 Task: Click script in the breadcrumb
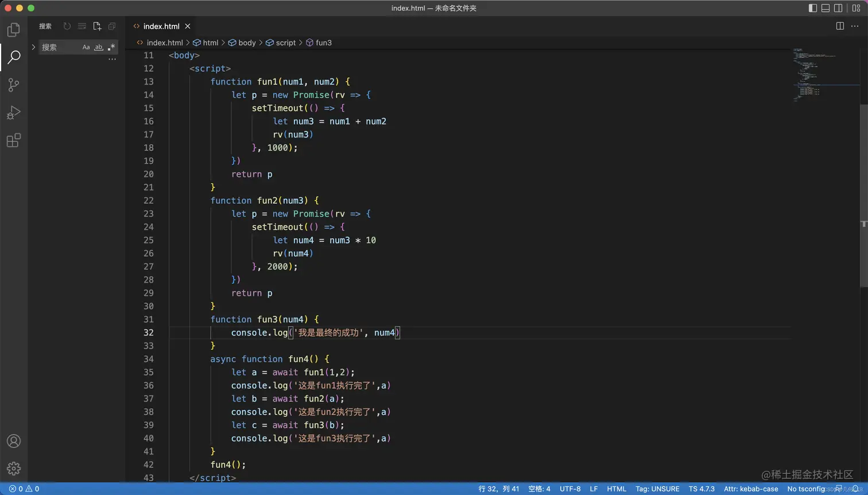(x=286, y=42)
